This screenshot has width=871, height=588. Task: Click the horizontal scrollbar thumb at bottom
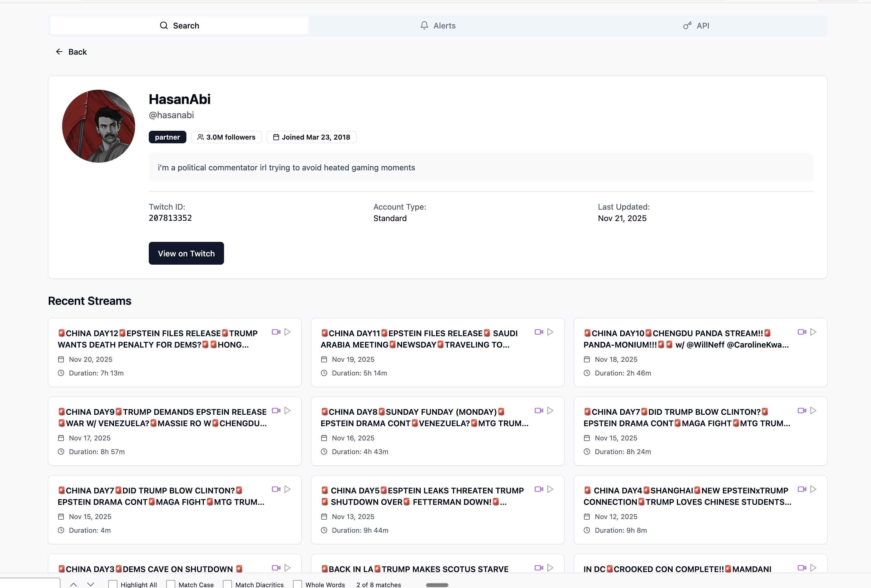[437, 585]
